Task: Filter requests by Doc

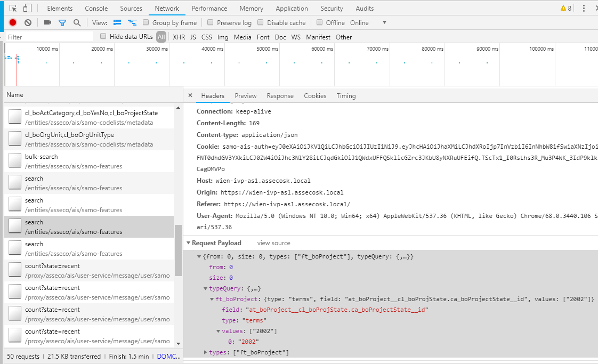Action: point(280,37)
